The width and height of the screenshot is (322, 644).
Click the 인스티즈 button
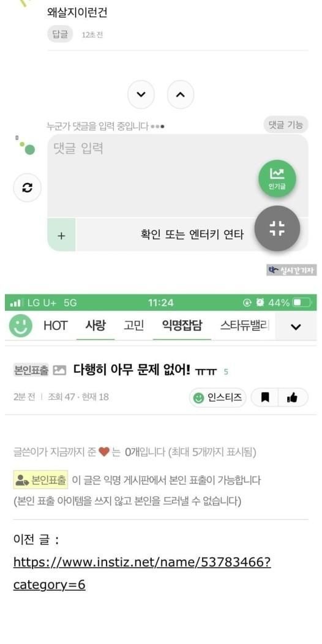pyautogui.click(x=218, y=397)
